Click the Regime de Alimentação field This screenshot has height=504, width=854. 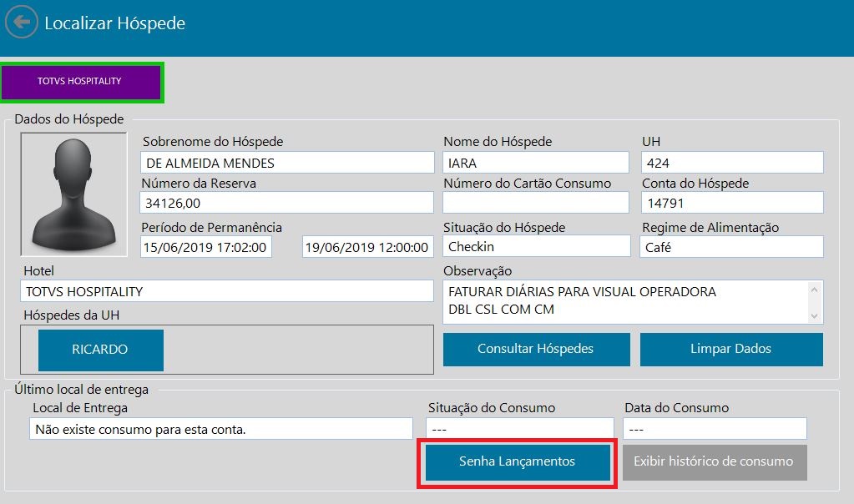tap(731, 247)
